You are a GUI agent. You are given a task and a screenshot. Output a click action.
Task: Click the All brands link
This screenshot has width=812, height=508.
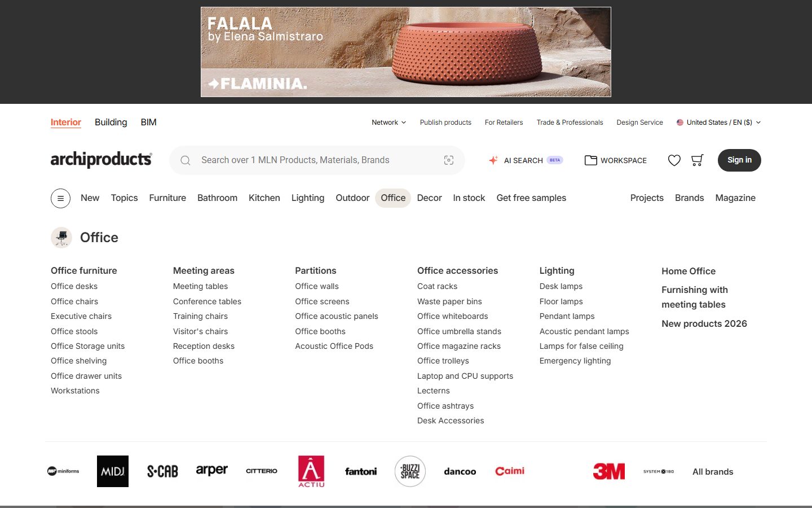click(713, 472)
